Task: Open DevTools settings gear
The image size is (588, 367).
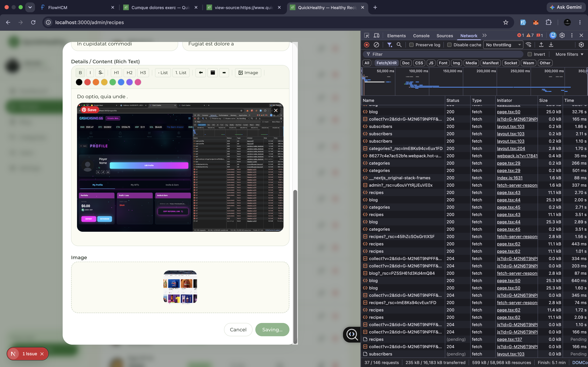Action: pyautogui.click(x=562, y=35)
